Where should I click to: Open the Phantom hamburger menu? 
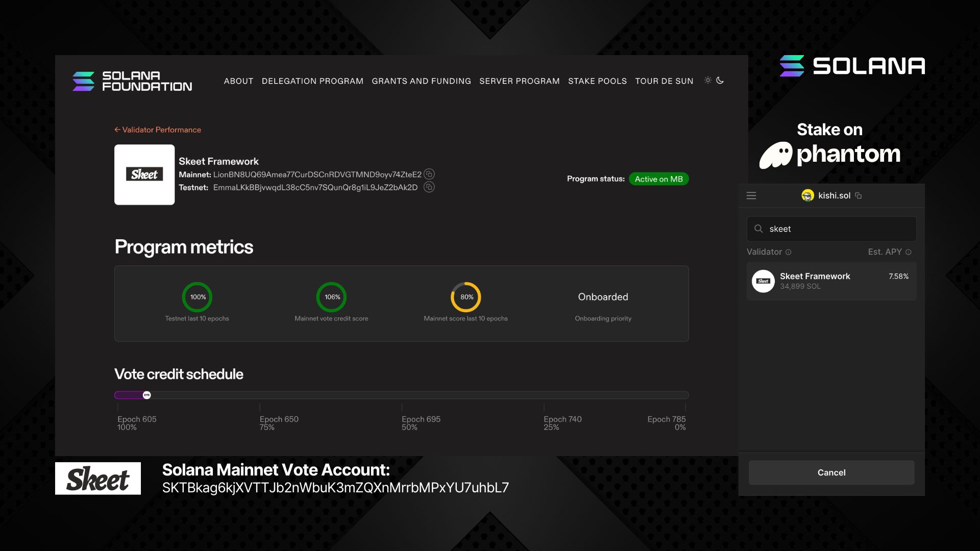pos(751,195)
